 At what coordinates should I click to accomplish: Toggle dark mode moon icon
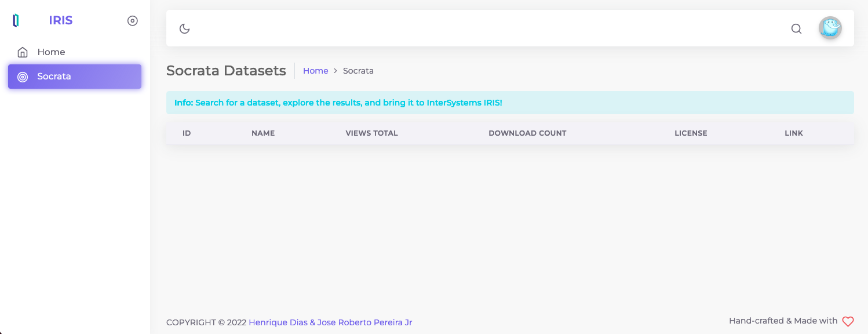click(185, 28)
